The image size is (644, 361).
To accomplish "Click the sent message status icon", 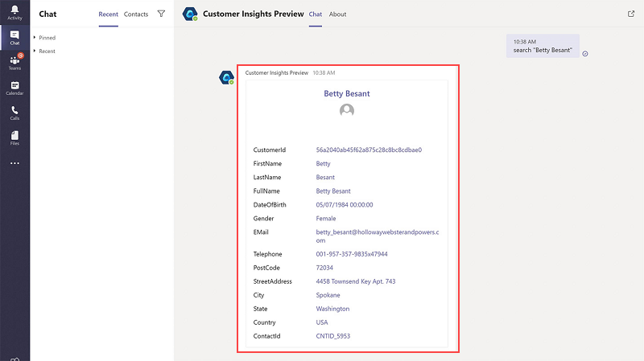I will coord(585,54).
